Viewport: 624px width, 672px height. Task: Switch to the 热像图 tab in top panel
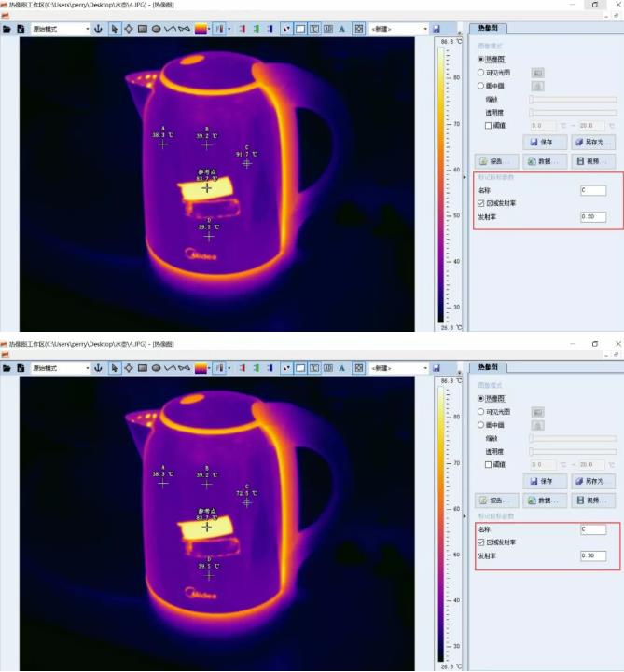(486, 29)
